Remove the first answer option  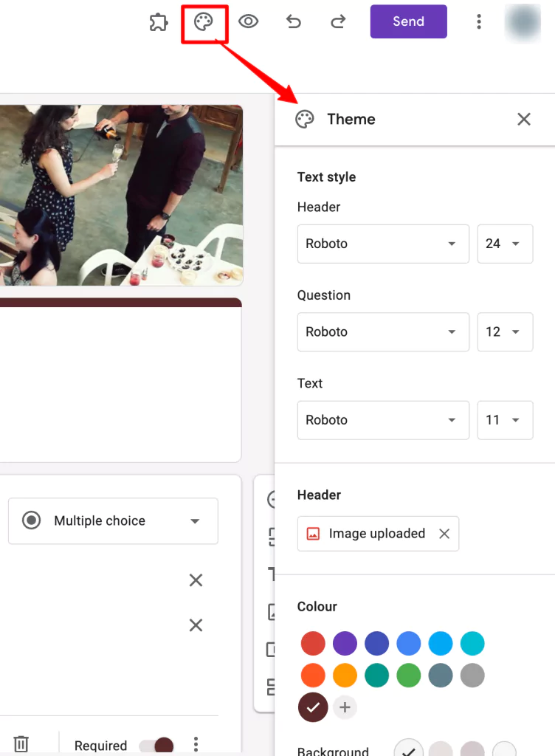click(x=196, y=580)
